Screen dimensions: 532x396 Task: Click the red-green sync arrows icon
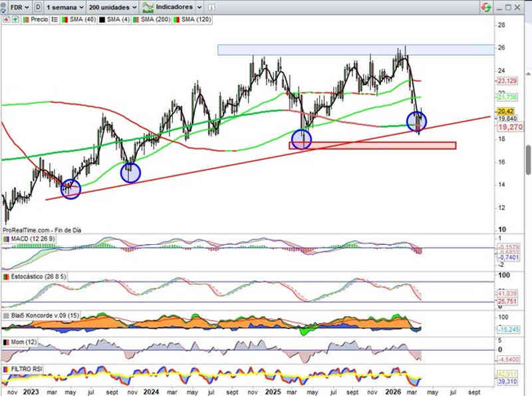(487, 7)
